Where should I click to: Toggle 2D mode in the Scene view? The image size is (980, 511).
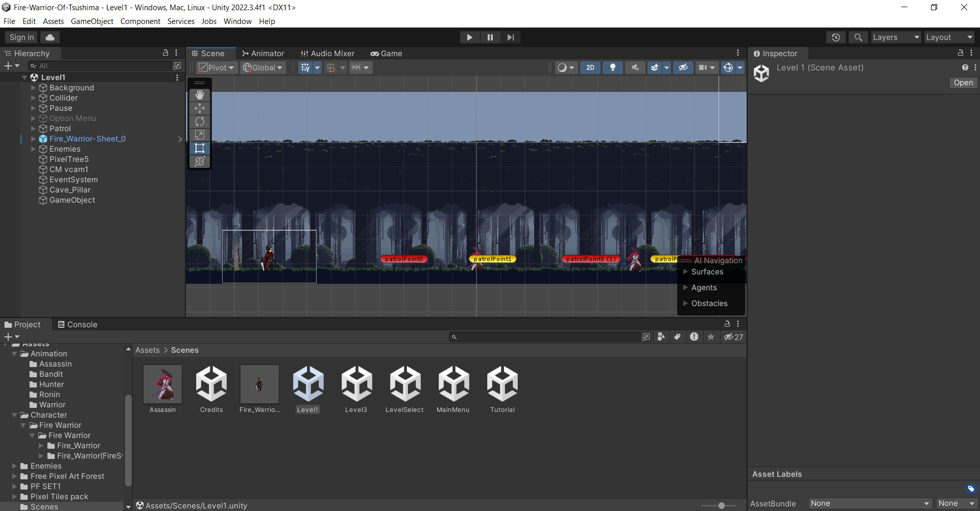click(590, 68)
